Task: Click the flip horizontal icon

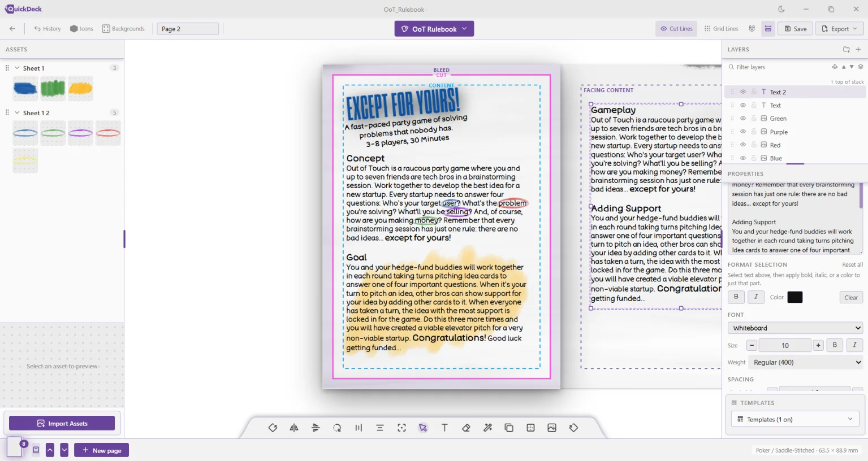Action: pyautogui.click(x=294, y=428)
